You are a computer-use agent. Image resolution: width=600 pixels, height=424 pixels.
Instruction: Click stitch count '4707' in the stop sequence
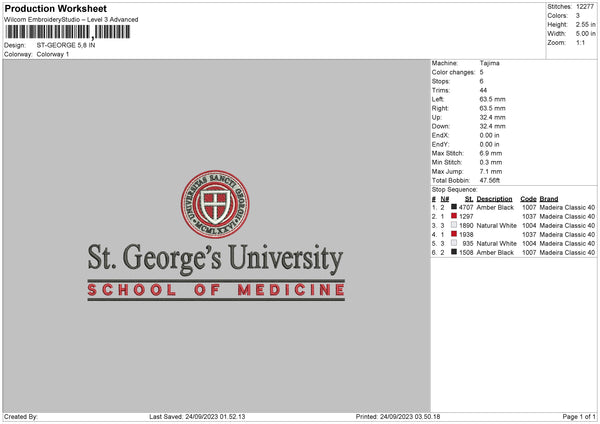point(466,207)
